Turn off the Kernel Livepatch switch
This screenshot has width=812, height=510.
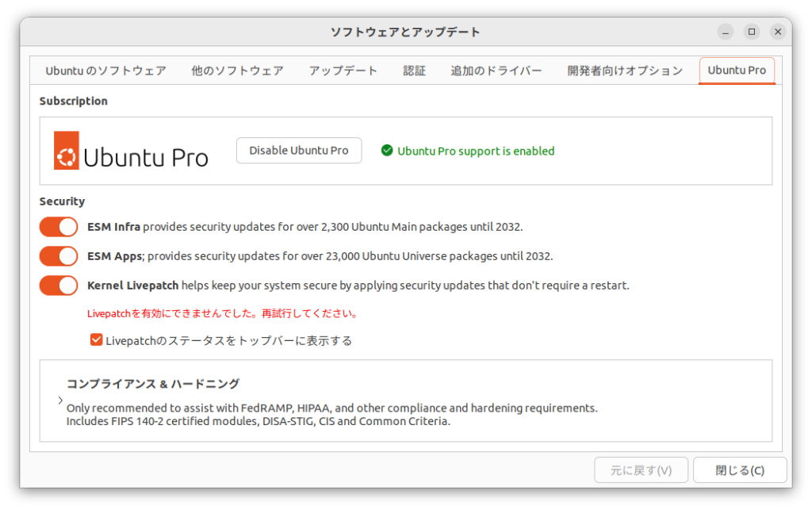(x=59, y=286)
